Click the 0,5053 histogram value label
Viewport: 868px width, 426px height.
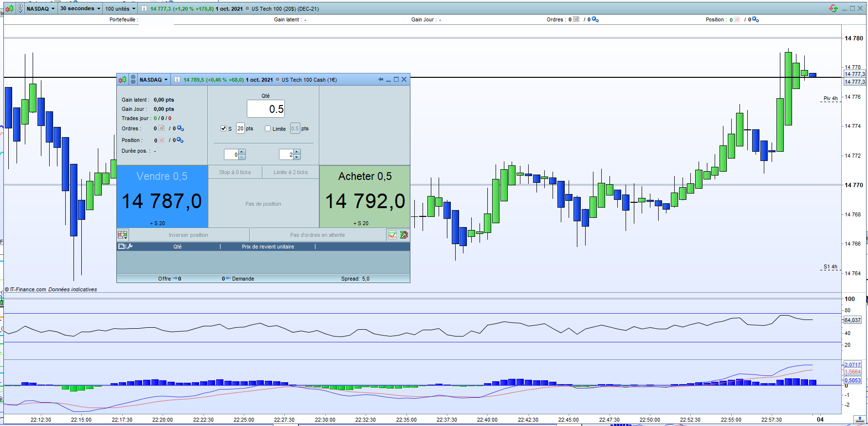pos(852,380)
